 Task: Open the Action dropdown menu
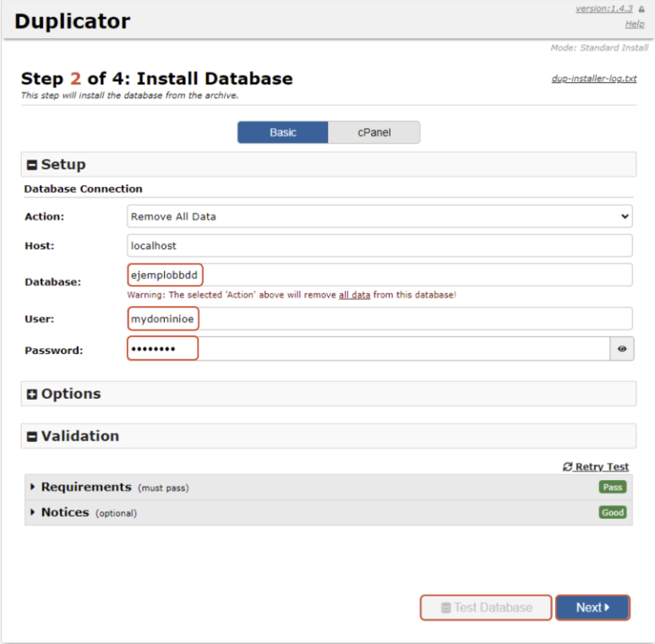[379, 216]
